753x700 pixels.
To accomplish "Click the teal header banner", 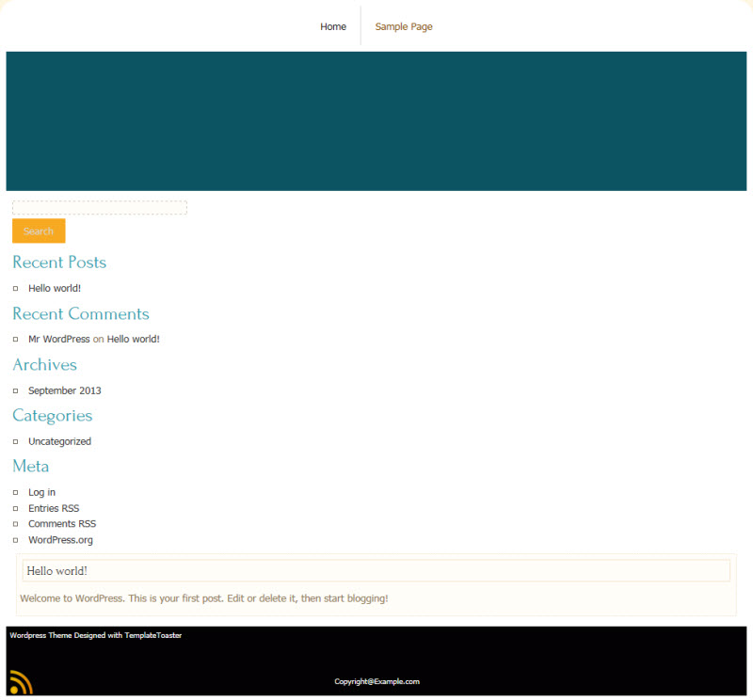I will point(376,120).
